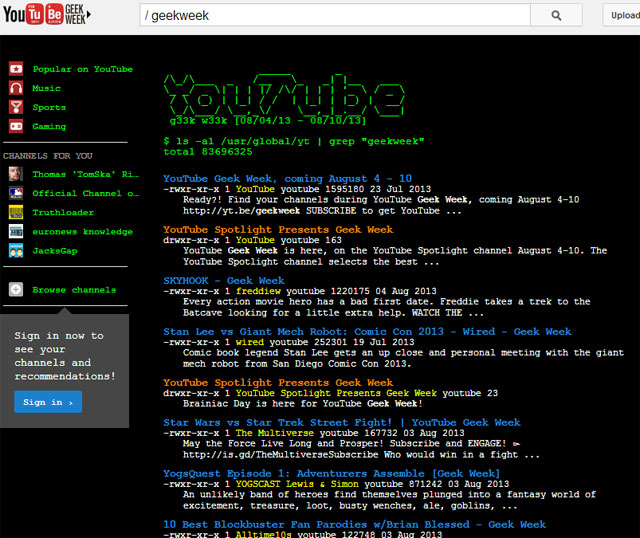Click 'Comic book legend Stan Lee' description
640x538 pixels.
403,358
